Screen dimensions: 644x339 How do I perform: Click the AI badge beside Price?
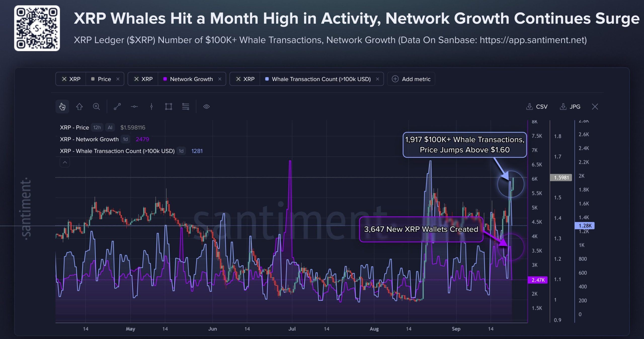click(x=110, y=128)
